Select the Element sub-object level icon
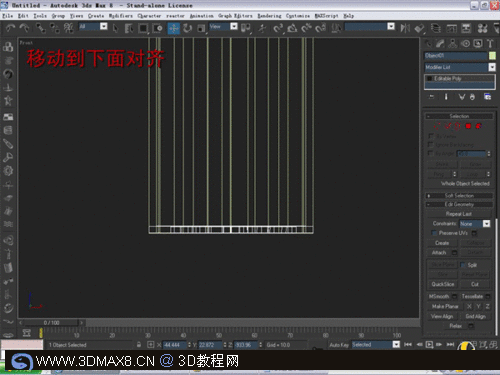 [479, 126]
